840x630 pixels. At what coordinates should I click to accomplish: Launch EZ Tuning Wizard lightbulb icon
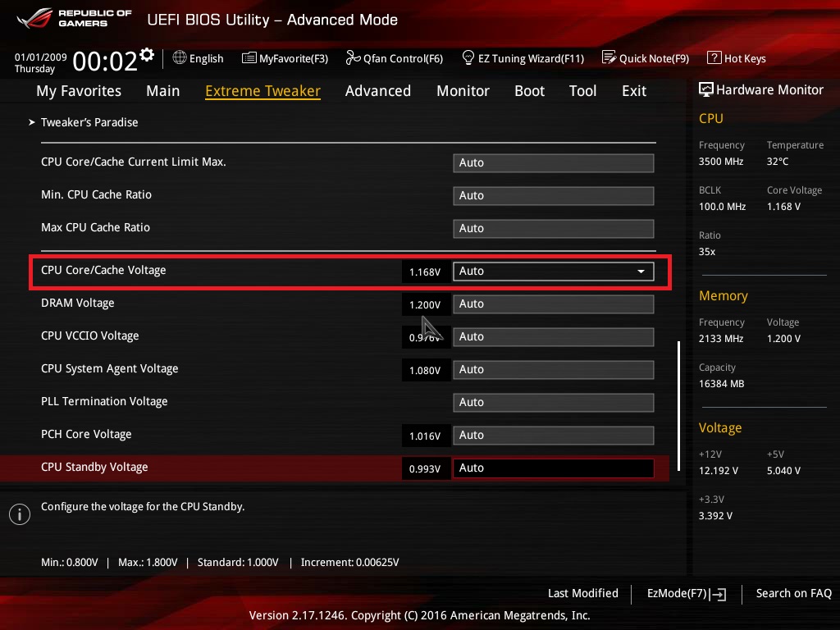point(468,57)
